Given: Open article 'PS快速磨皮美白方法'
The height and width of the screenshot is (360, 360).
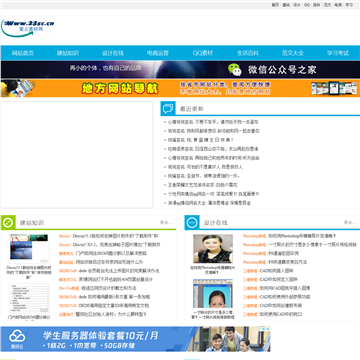Looking at the screenshot, I should [x=288, y=262].
